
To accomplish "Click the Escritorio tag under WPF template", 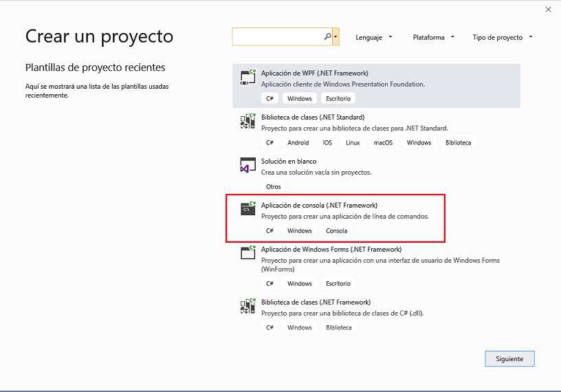I will (338, 98).
